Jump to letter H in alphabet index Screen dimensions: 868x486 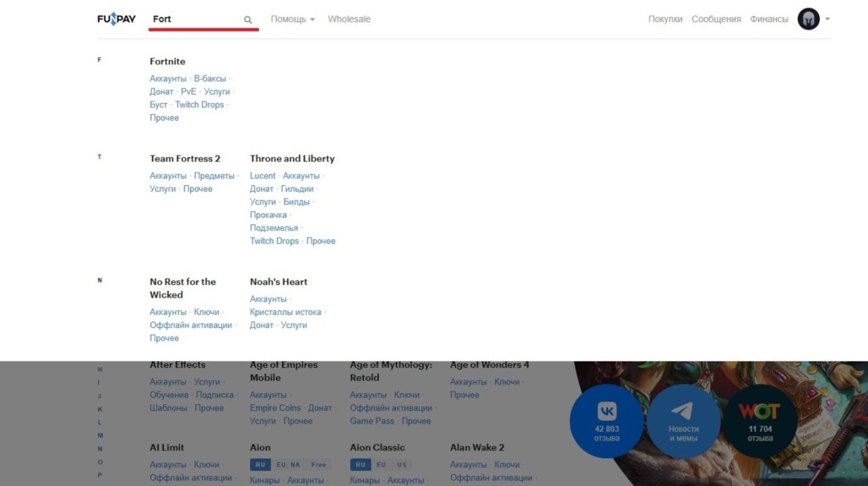[100, 369]
